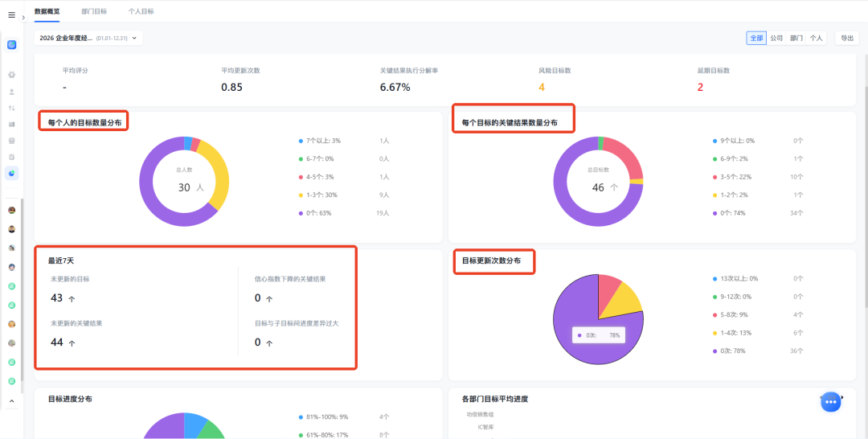Click the 平均更新次数 value 0.85
868x439 pixels.
tap(231, 87)
